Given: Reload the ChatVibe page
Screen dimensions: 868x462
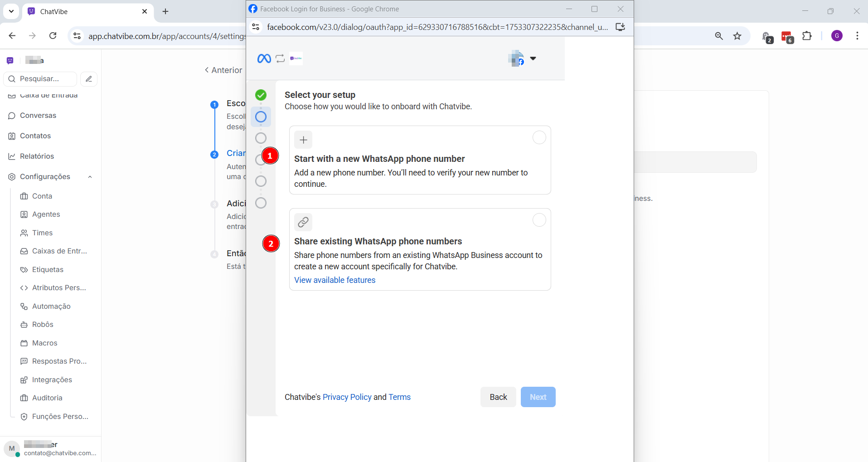Looking at the screenshot, I should pyautogui.click(x=53, y=36).
